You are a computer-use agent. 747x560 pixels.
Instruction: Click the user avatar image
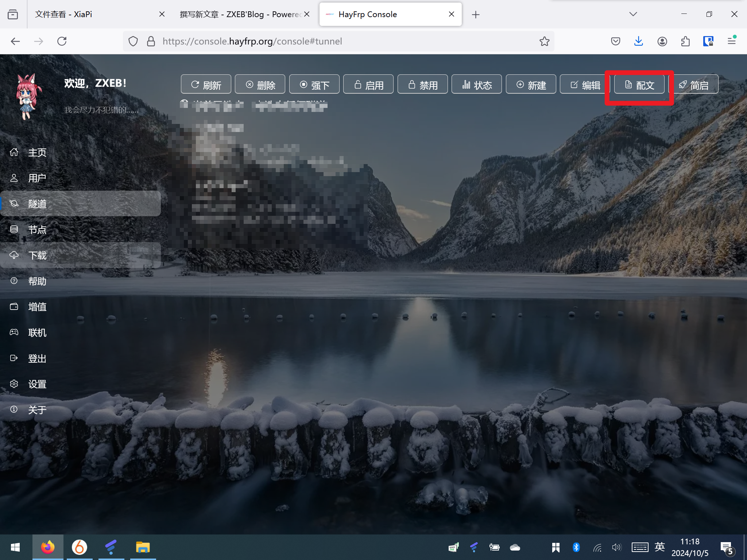(x=28, y=96)
